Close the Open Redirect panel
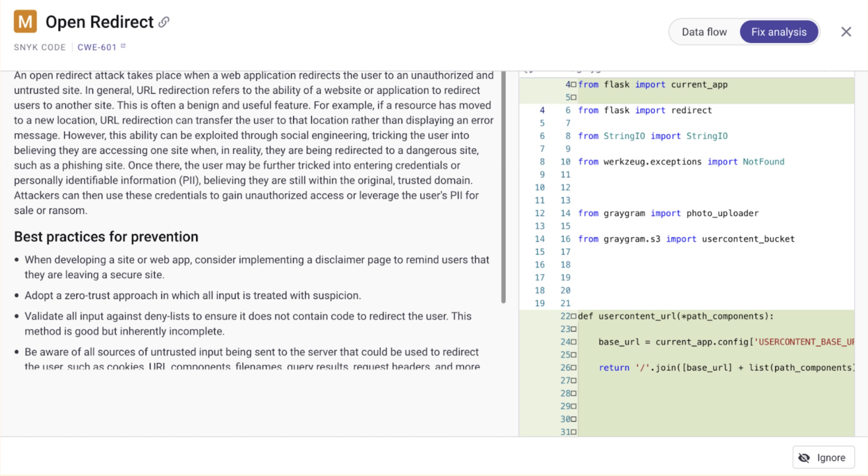Screen dimensions: 868x476 (846, 32)
